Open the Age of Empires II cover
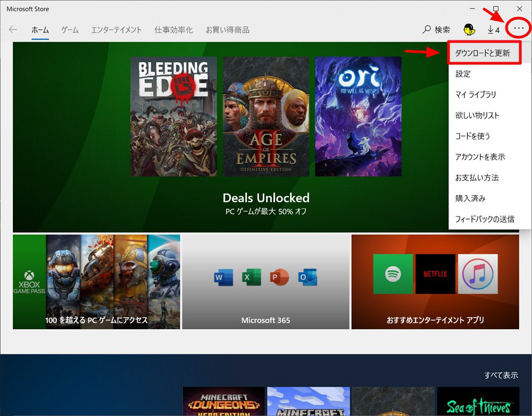Screen dimensions: 532x416 266,117
